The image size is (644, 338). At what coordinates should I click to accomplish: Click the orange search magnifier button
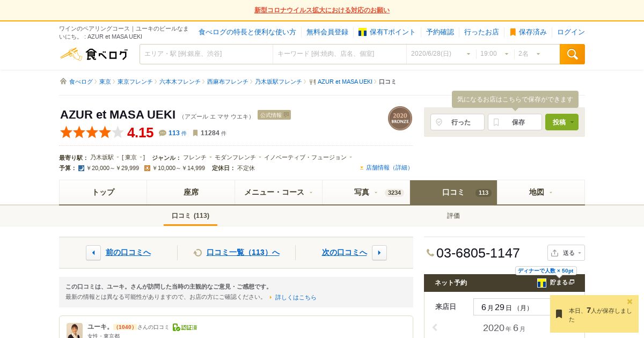tap(572, 54)
